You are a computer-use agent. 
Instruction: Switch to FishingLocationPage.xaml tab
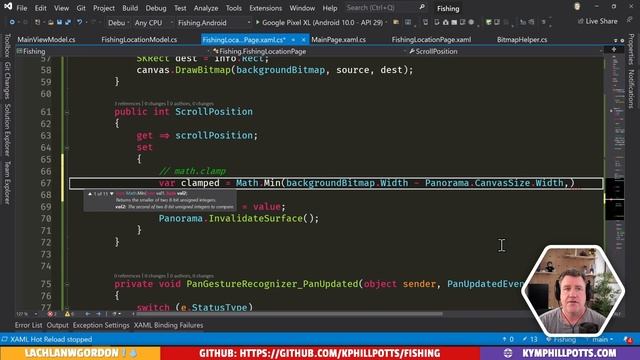431,40
